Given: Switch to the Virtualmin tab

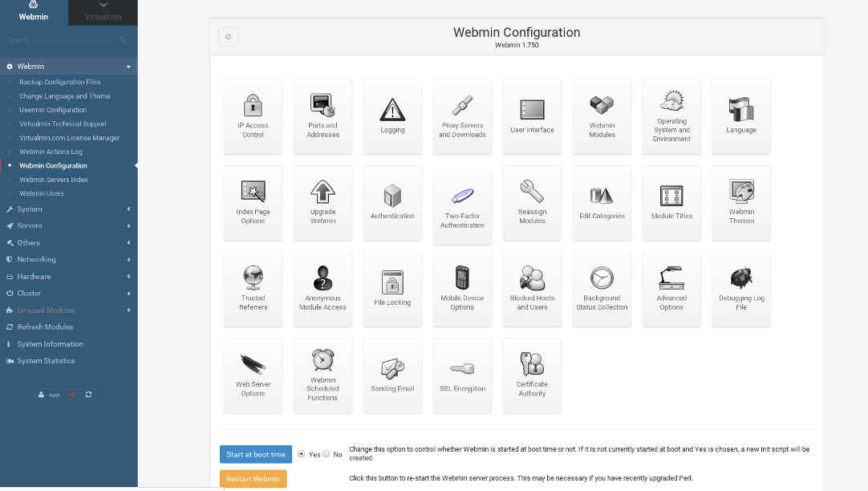Looking at the screenshot, I should pos(103,12).
